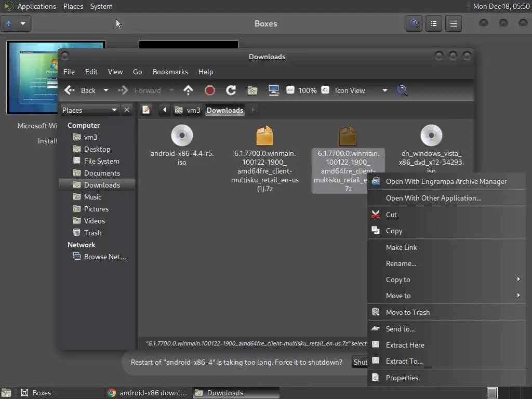Click the search magnifier in Downloads toolbar
This screenshot has height=399, width=532.
402,90
